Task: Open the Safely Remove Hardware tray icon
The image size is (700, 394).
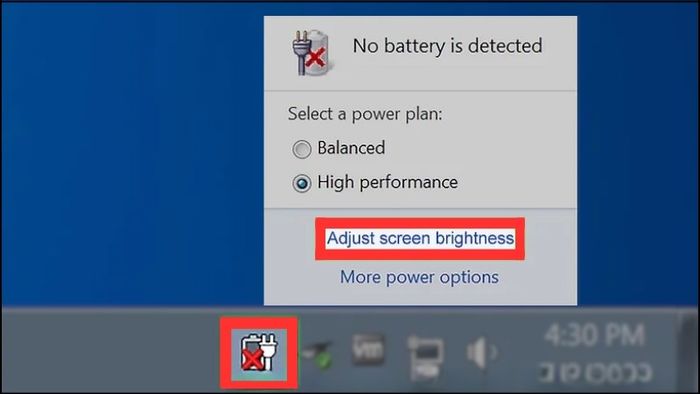Action: pyautogui.click(x=317, y=354)
